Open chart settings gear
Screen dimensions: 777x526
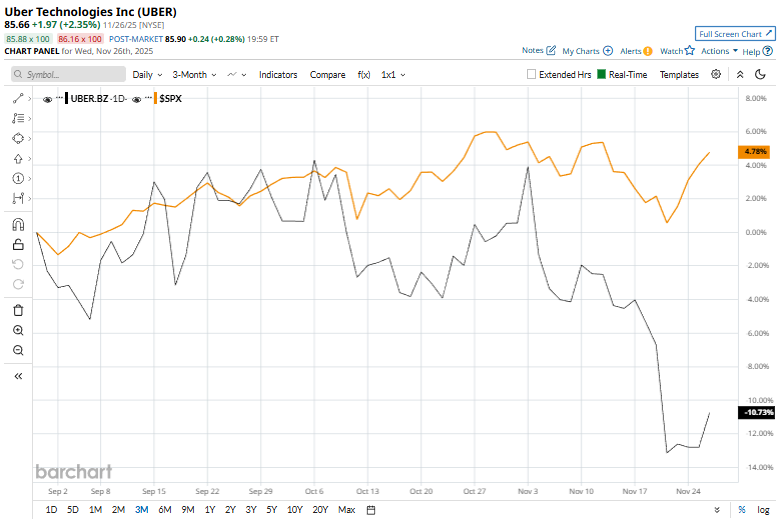(x=716, y=74)
